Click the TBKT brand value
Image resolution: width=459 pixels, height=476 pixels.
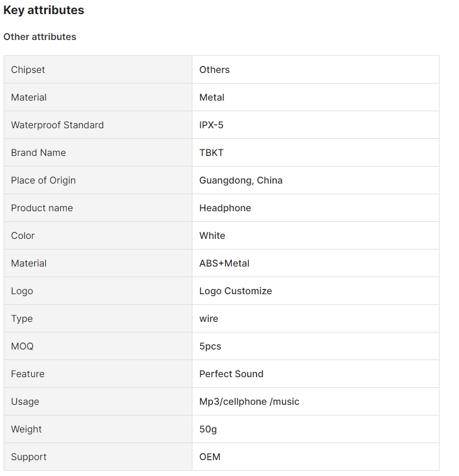coord(211,152)
